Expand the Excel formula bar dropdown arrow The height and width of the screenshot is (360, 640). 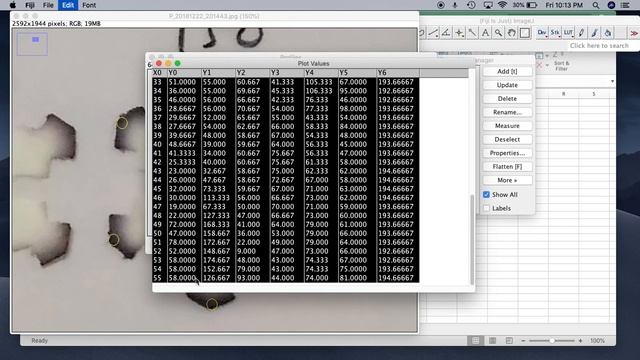click(x=612, y=81)
